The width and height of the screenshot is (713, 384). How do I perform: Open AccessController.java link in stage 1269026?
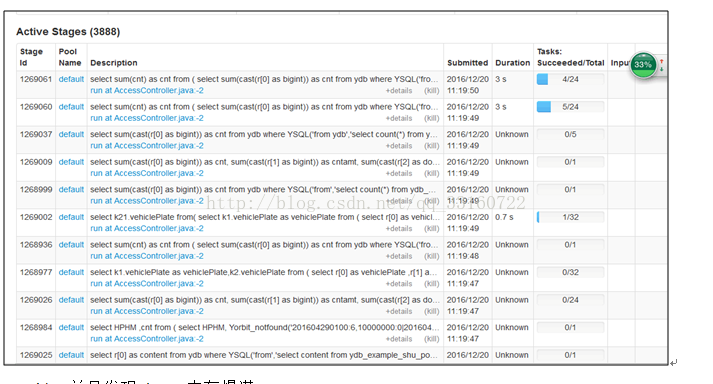click(x=147, y=311)
